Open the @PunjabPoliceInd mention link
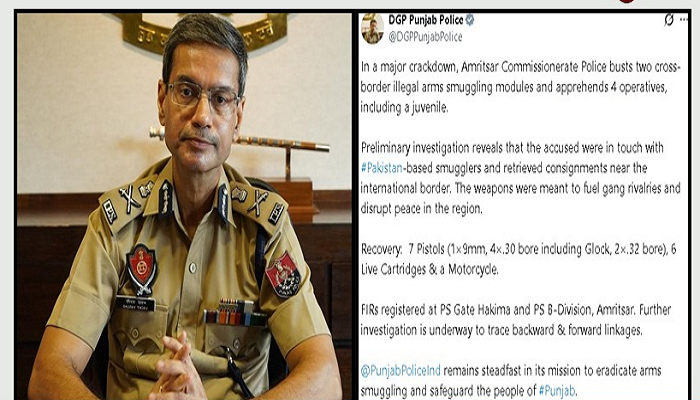The width and height of the screenshot is (700, 400). point(400,371)
